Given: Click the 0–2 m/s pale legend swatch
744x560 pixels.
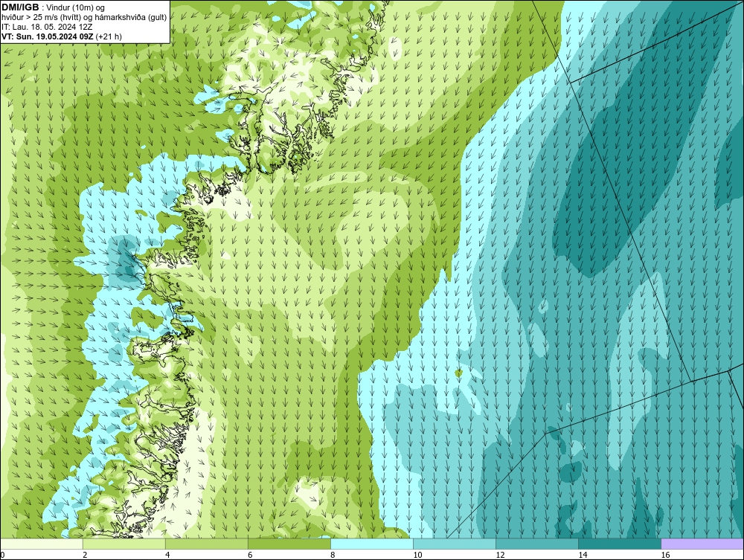Looking at the screenshot, I should pos(42,544).
